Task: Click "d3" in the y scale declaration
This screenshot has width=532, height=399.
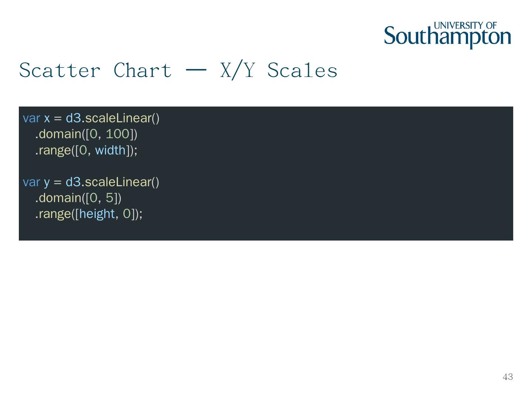Action: coord(73,182)
